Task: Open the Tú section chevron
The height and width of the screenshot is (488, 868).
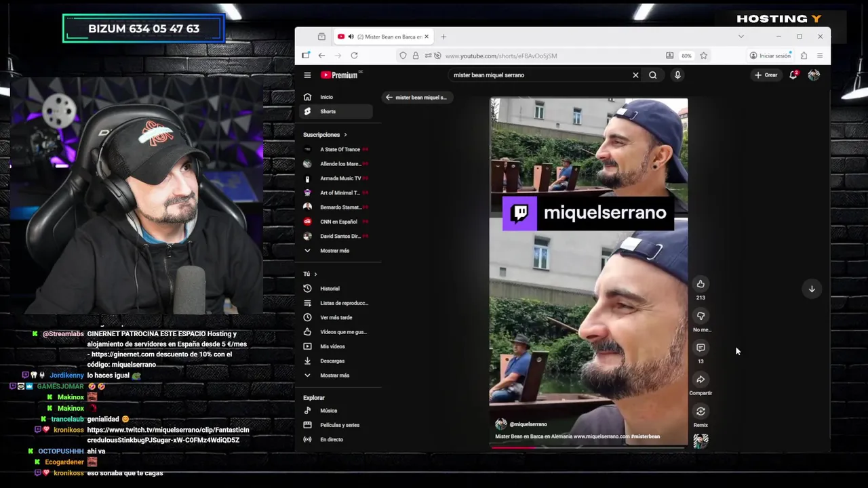Action: click(x=315, y=274)
